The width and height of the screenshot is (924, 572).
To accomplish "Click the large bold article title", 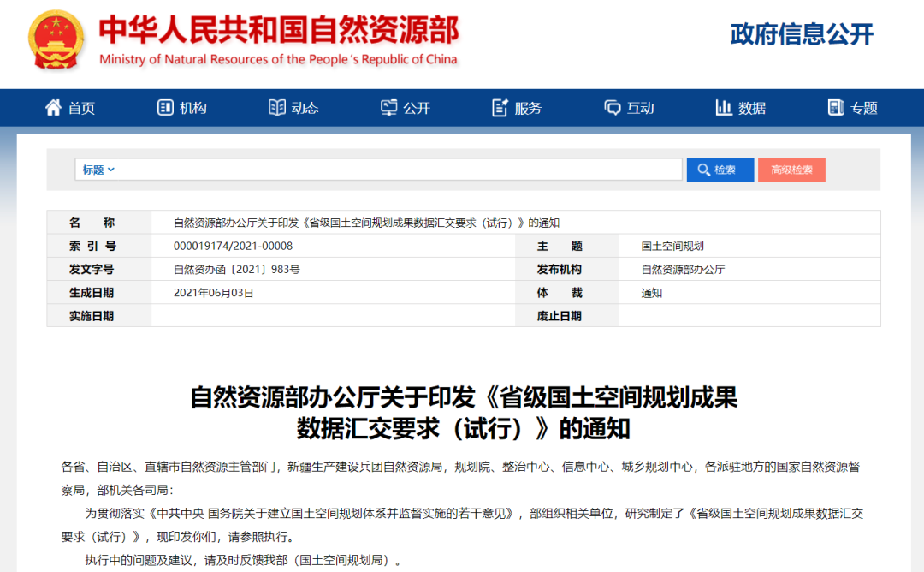I will click(x=464, y=413).
